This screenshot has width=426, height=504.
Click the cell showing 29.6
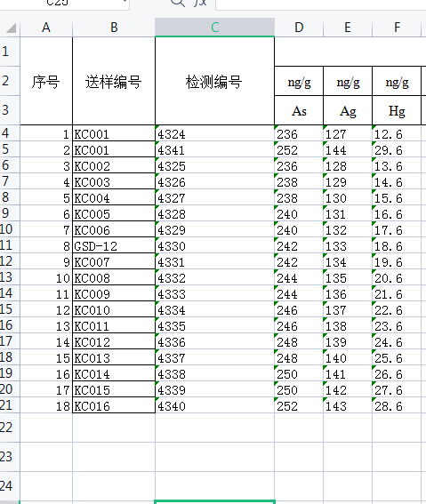coord(397,149)
